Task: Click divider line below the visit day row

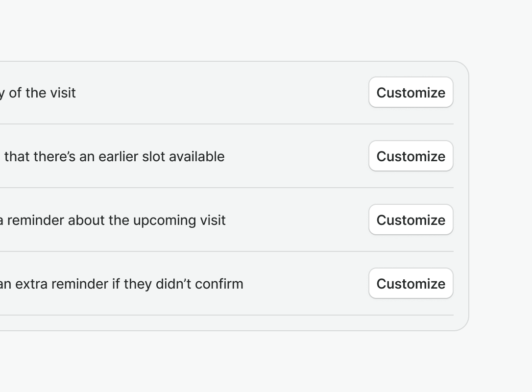Action: 225,124
